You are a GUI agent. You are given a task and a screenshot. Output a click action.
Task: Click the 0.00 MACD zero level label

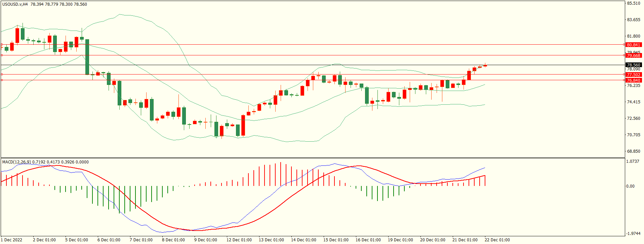[630, 186]
